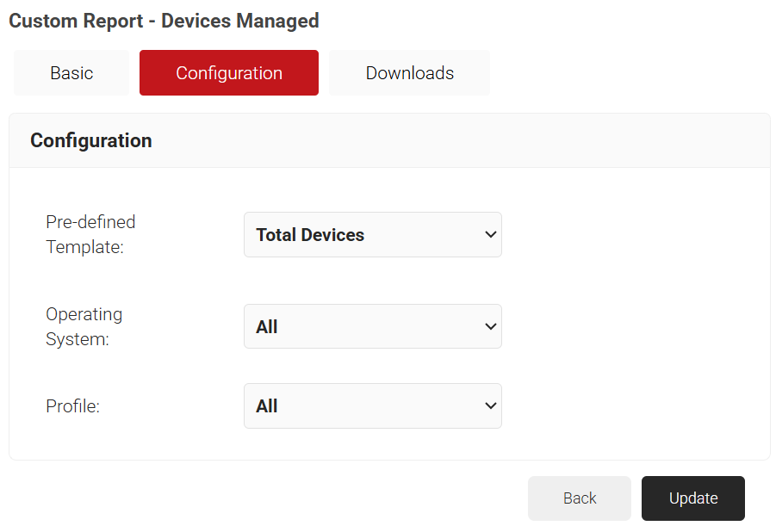Click the chevron arrow on Pre-defined Template

coord(490,235)
